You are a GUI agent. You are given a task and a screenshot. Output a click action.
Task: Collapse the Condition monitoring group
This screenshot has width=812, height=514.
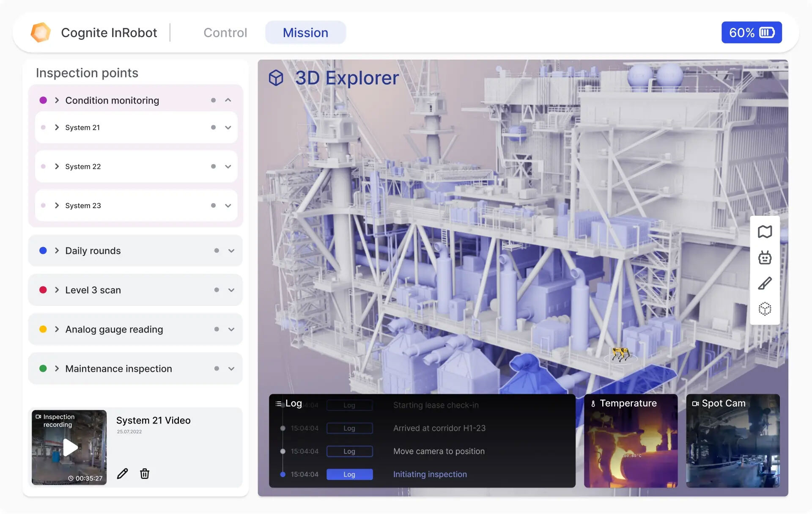[x=228, y=100]
